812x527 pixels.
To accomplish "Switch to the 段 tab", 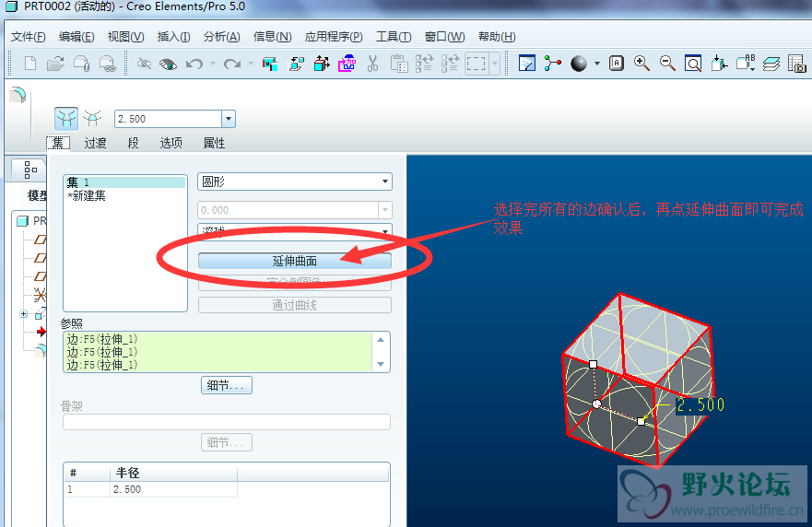I will pos(133,143).
